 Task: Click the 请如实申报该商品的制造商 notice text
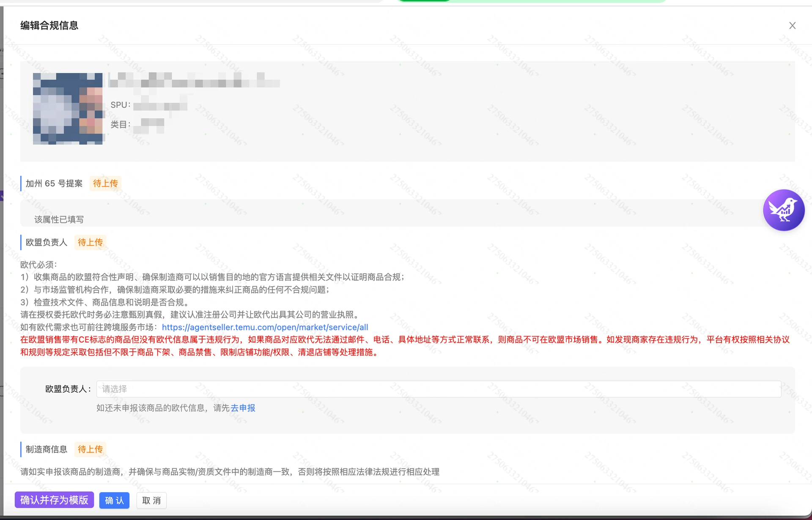(230, 472)
